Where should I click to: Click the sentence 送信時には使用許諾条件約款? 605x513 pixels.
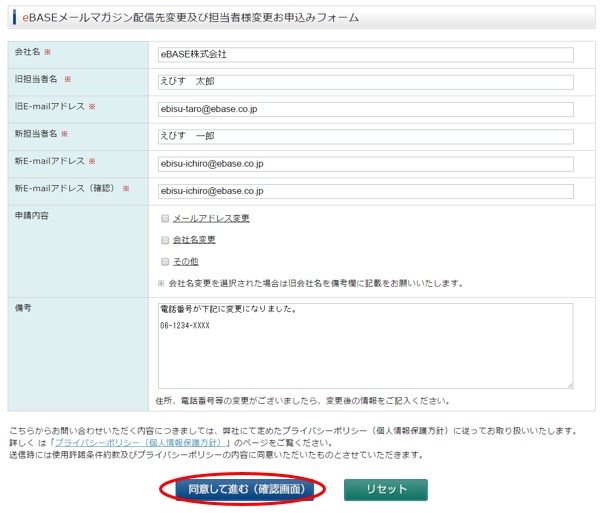click(x=216, y=455)
